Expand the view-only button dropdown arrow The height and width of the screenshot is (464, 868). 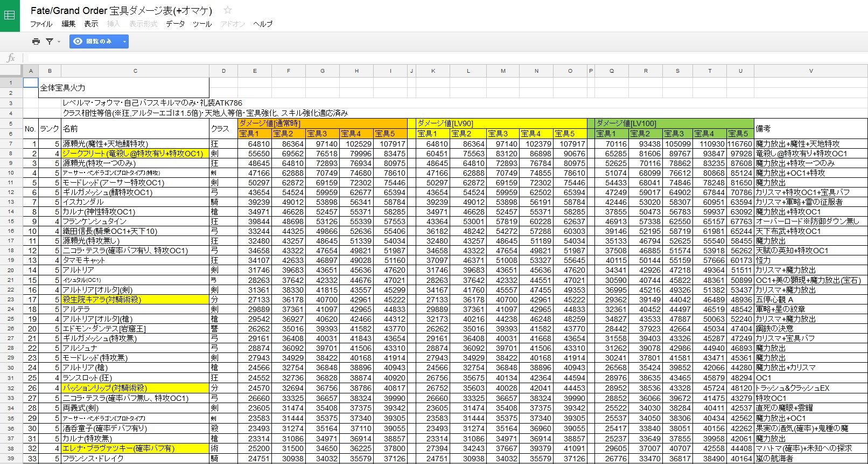pos(124,41)
